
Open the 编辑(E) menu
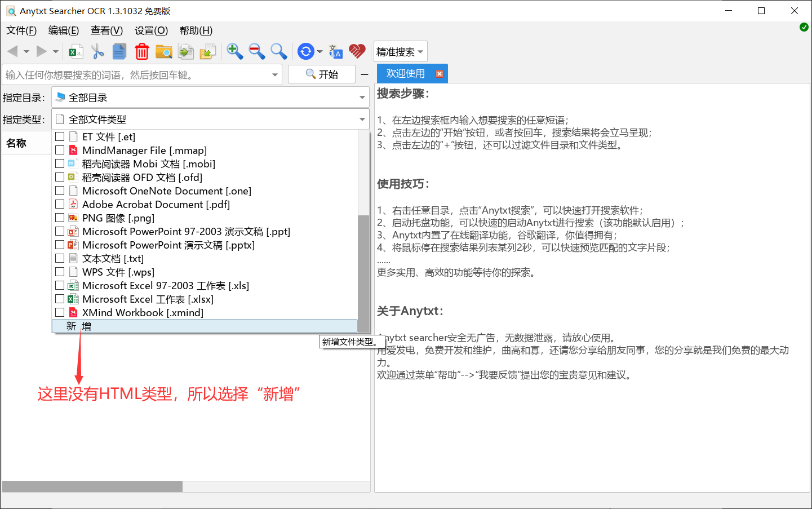pos(64,30)
